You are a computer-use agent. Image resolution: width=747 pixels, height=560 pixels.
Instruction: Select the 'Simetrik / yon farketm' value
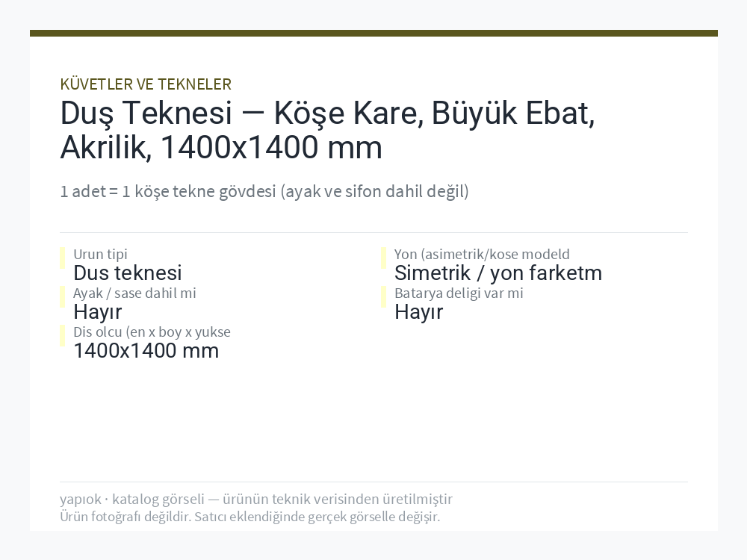tap(498, 273)
